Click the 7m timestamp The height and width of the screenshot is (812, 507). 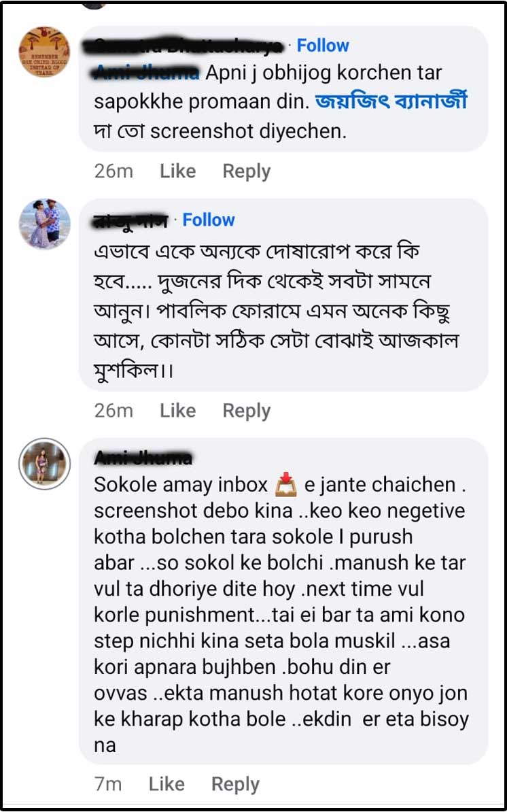tap(108, 784)
